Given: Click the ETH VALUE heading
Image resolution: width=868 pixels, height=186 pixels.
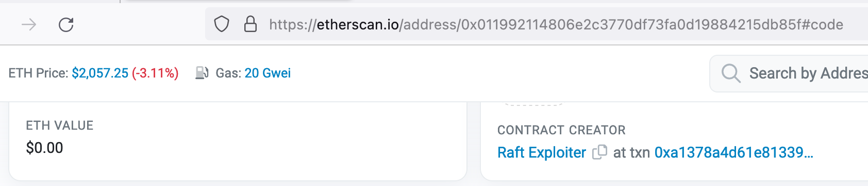Looking at the screenshot, I should pos(60,126).
